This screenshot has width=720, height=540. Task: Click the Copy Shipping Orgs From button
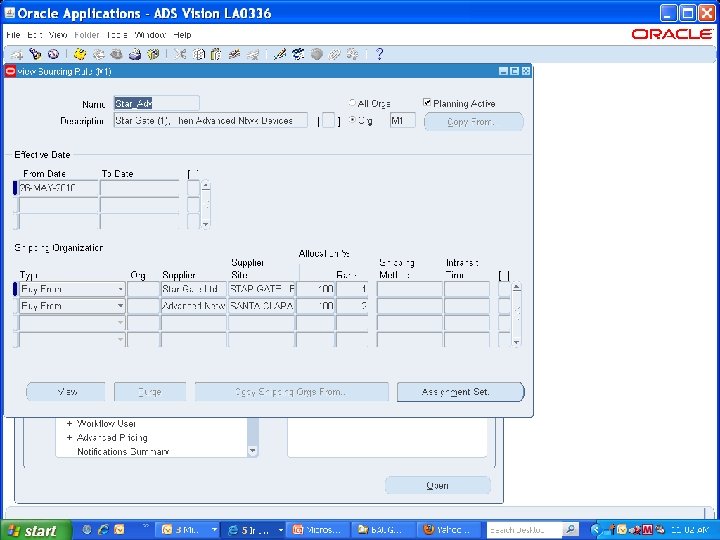pyautogui.click(x=292, y=392)
